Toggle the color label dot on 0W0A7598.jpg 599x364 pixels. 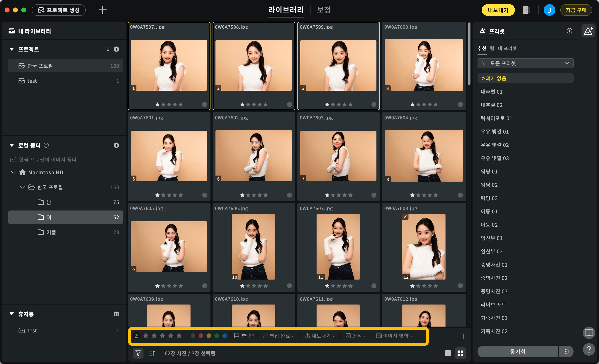coord(289,104)
